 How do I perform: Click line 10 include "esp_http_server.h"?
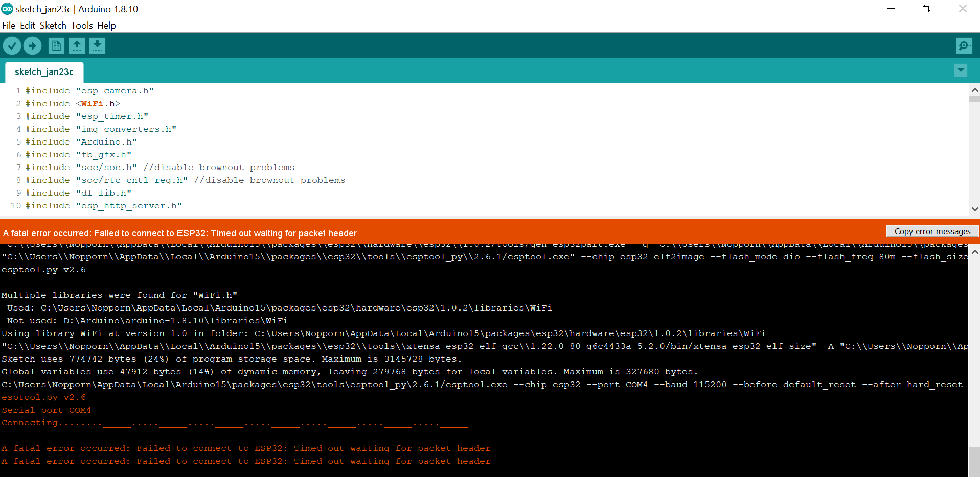click(104, 206)
